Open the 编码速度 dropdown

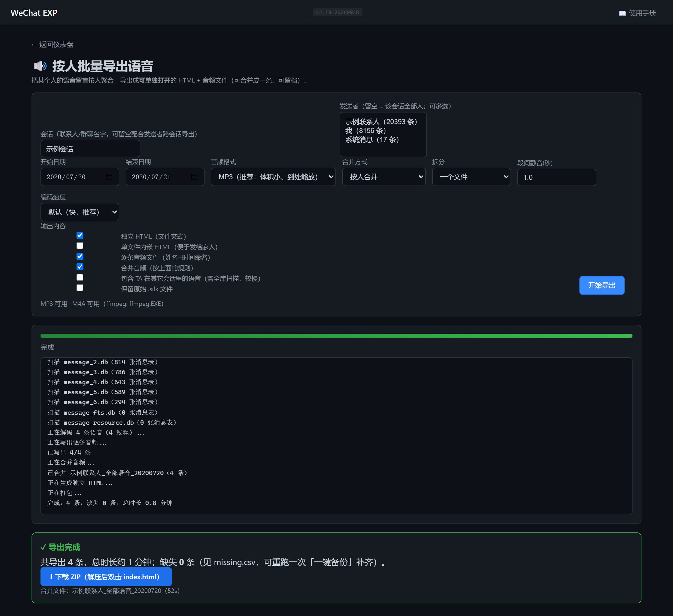80,212
